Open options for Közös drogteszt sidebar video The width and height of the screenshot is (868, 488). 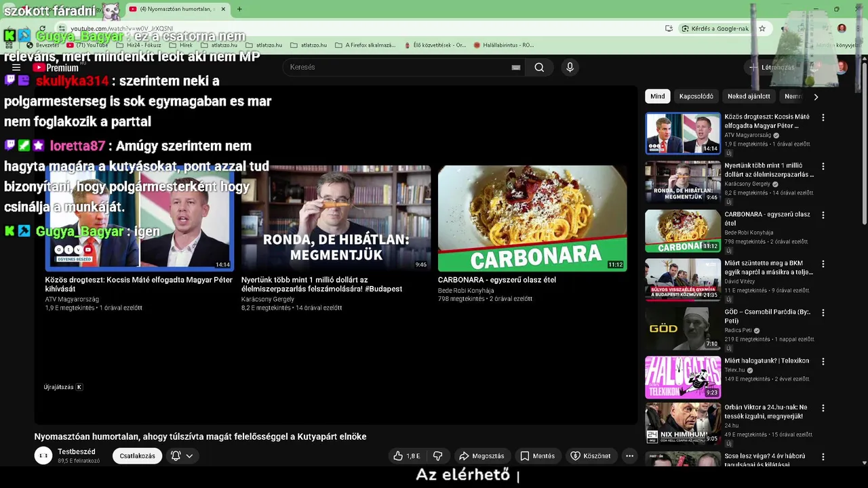click(823, 117)
